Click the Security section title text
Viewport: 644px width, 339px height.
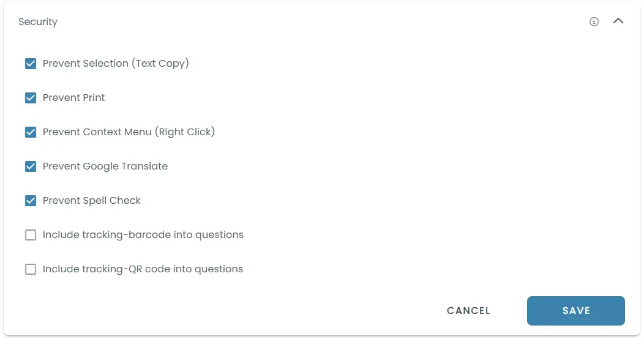click(x=38, y=22)
